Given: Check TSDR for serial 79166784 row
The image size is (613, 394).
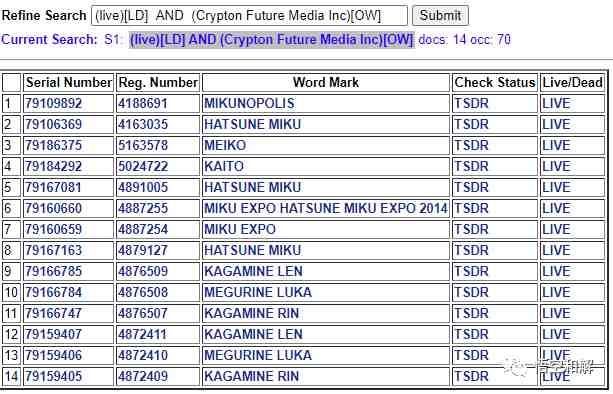Looking at the screenshot, I should 471,292.
